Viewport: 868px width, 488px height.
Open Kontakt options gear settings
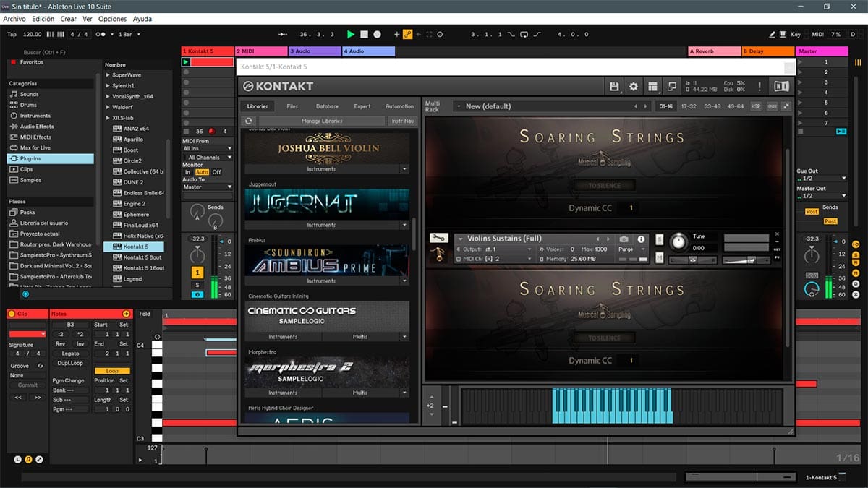coord(634,86)
